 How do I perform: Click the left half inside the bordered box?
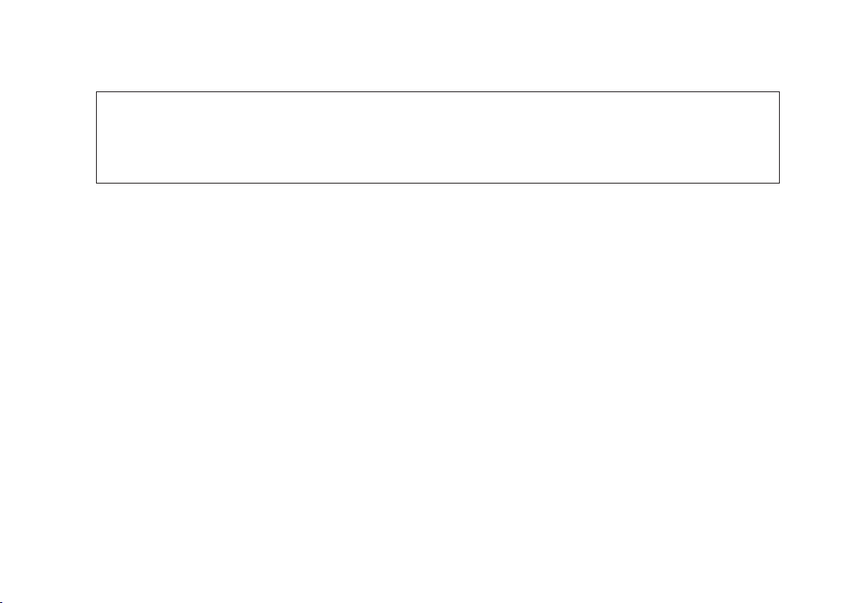pos(267,137)
